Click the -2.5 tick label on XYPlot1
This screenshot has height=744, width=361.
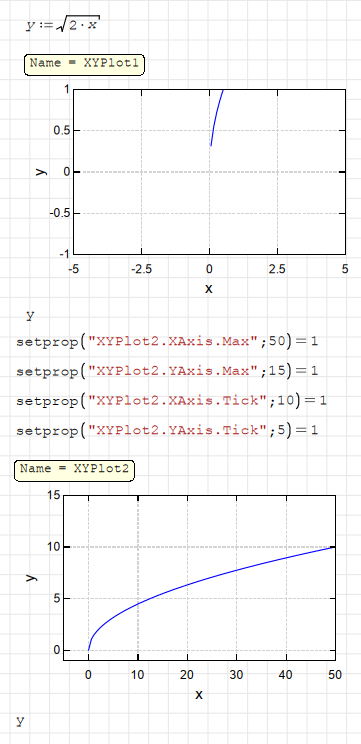[x=140, y=269]
